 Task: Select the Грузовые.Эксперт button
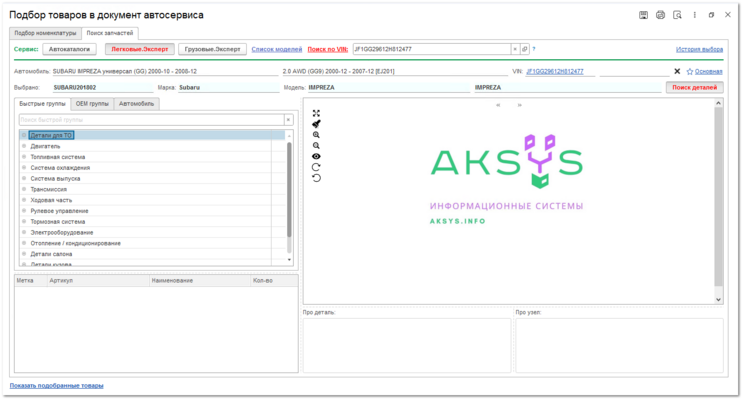click(212, 49)
